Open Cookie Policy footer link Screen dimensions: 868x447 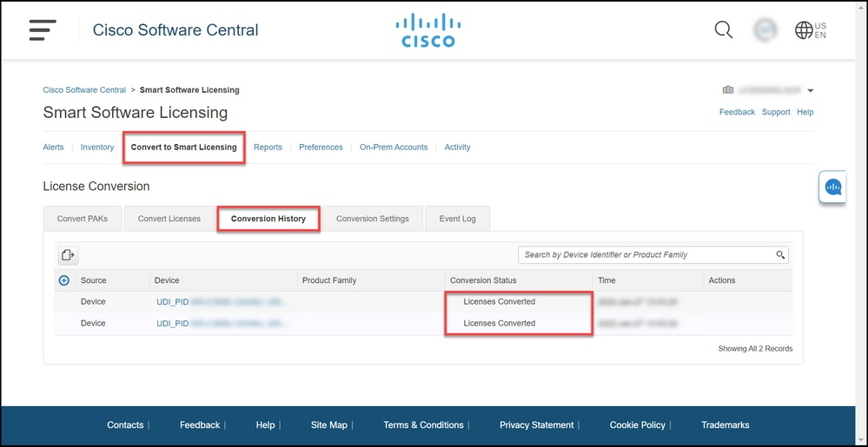(x=637, y=425)
